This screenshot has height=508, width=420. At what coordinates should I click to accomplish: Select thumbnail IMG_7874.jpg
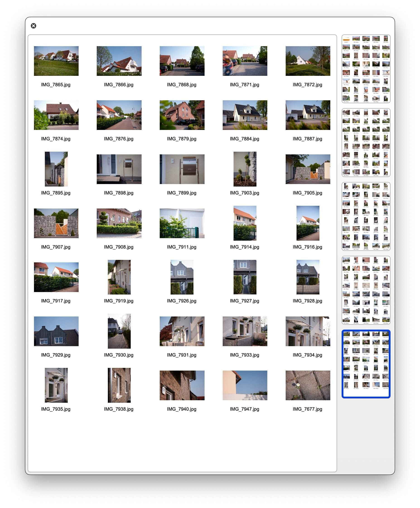(56, 115)
